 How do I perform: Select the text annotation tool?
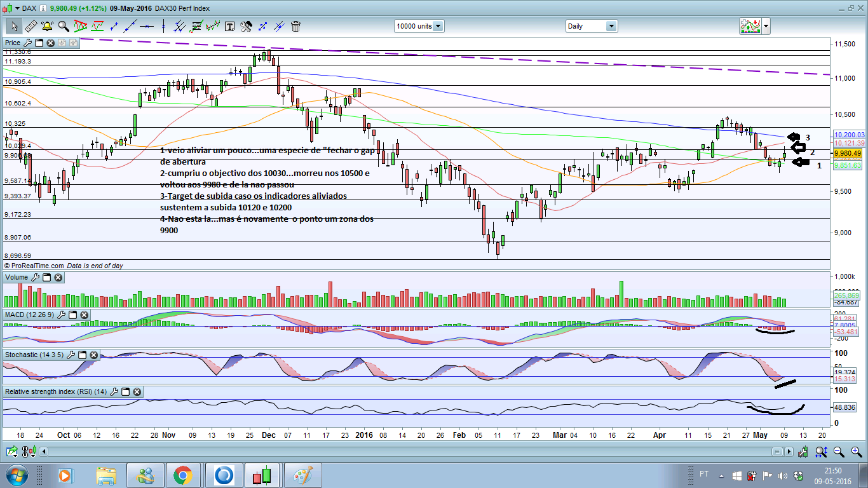229,26
